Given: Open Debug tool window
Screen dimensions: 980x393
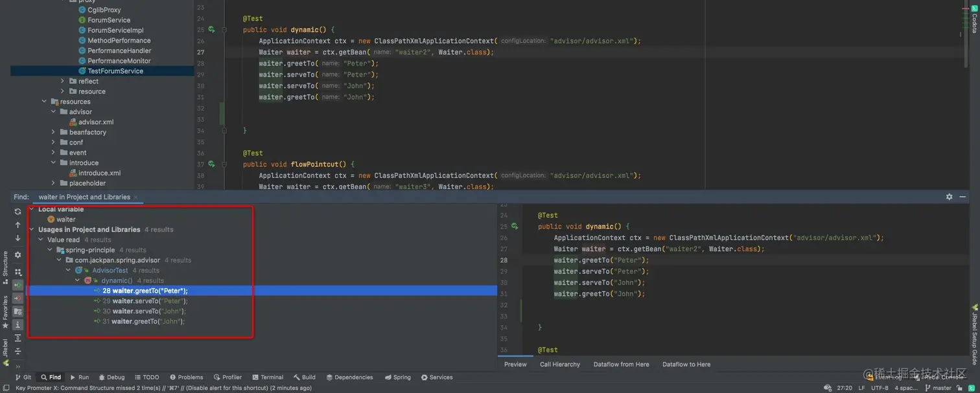Looking at the screenshot, I should click(x=111, y=377).
